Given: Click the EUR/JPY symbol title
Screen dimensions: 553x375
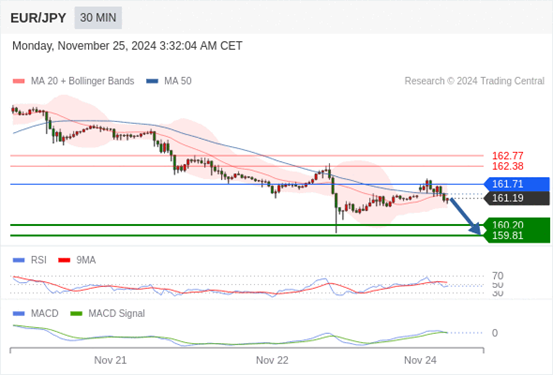Looking at the screenshot, I should (38, 18).
